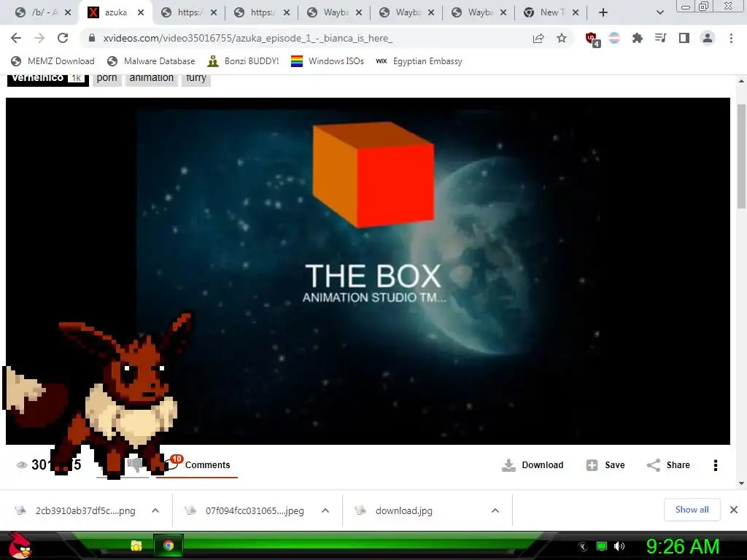The height and width of the screenshot is (560, 747).
Task: Close the New Tab tab
Action: point(576,12)
